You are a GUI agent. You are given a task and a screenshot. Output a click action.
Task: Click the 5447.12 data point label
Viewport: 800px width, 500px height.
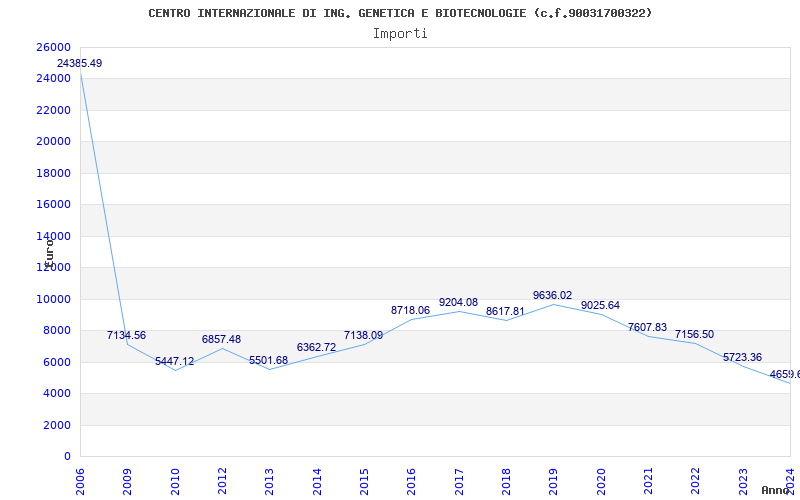coord(174,362)
